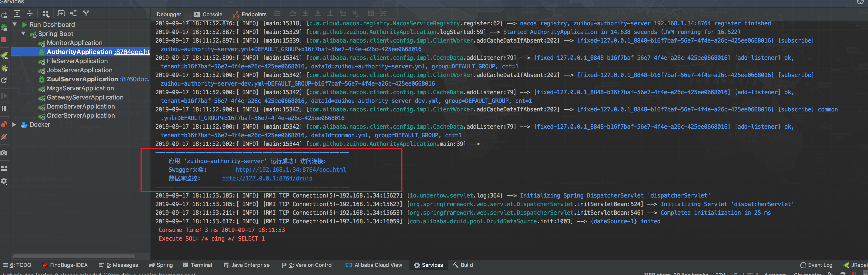
Task: Switch to the Console tab
Action: (208, 14)
